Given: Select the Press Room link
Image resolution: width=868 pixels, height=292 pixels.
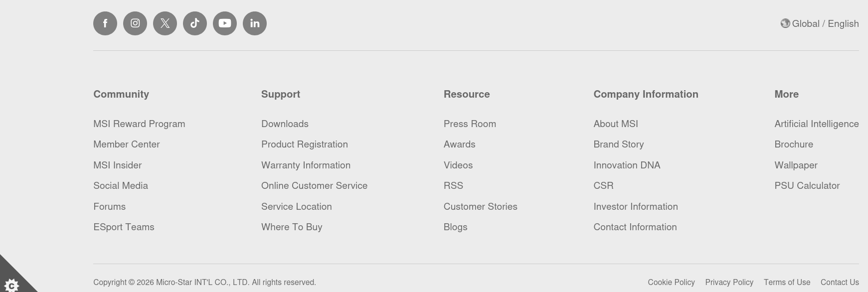Looking at the screenshot, I should [470, 124].
